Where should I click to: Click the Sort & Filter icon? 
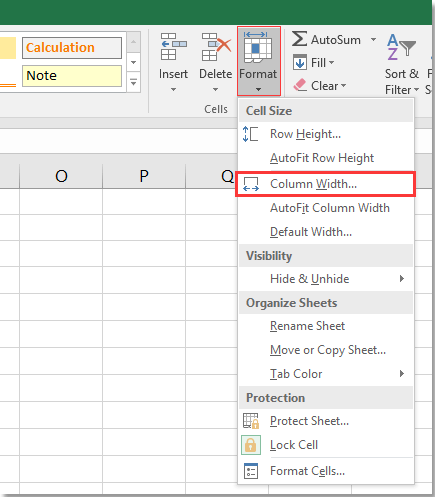(x=401, y=47)
